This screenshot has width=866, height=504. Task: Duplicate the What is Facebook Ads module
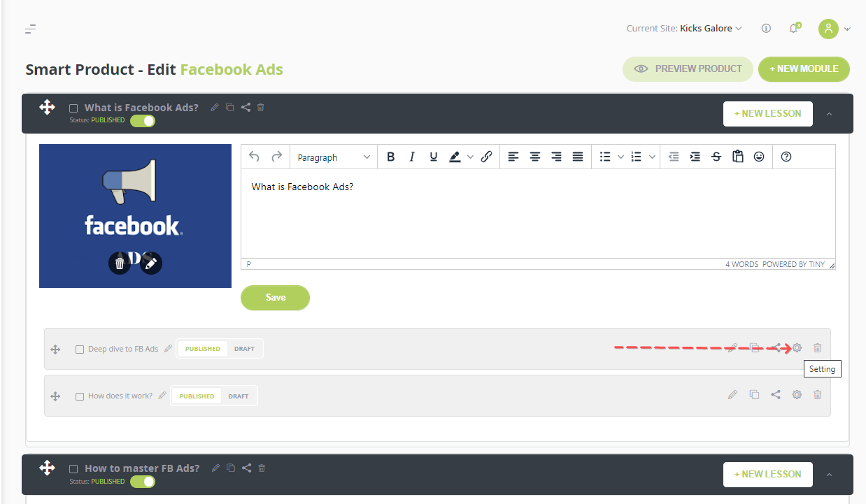point(230,108)
